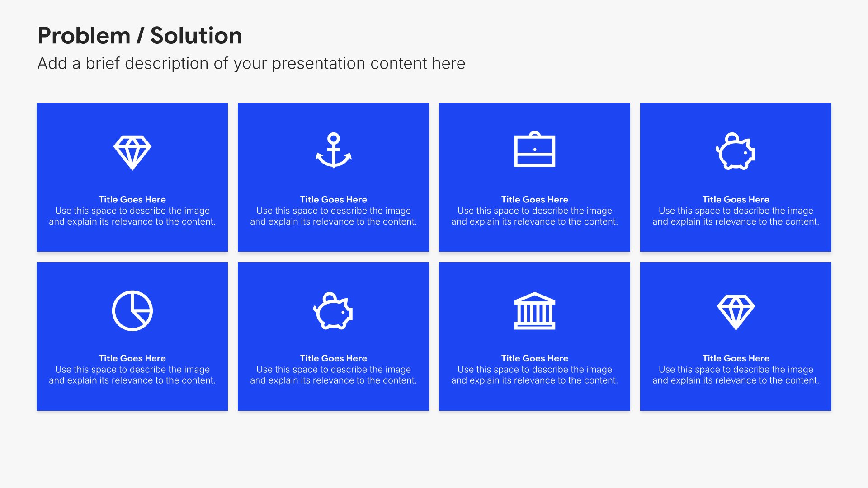Click the "Add a brief description" subtitle text
This screenshot has width=868, height=488.
(x=251, y=64)
